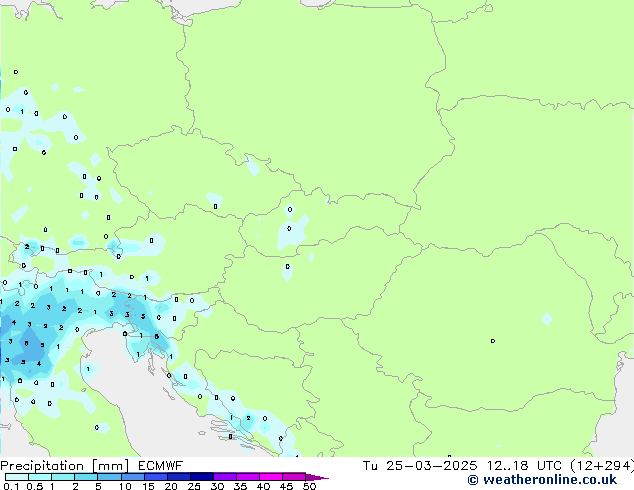
Task: Click the weatheronline.co.uk copyright link
Action: click(542, 480)
